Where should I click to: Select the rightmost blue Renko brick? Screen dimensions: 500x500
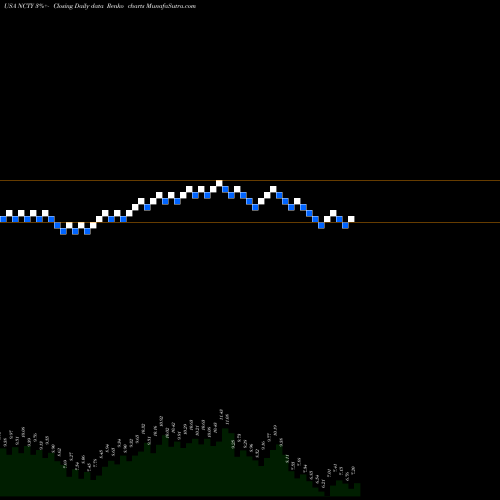tap(345, 225)
